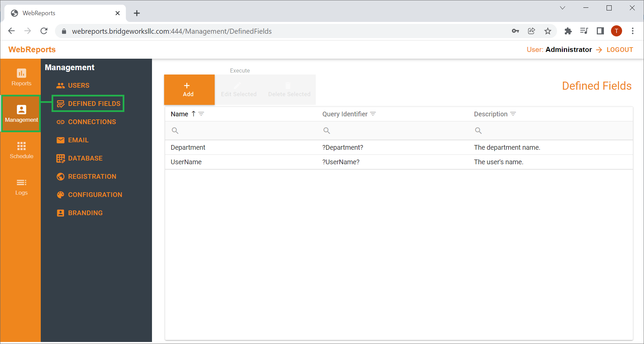This screenshot has width=644, height=344.
Task: Open the Reports section in sidebar
Action: tap(21, 77)
